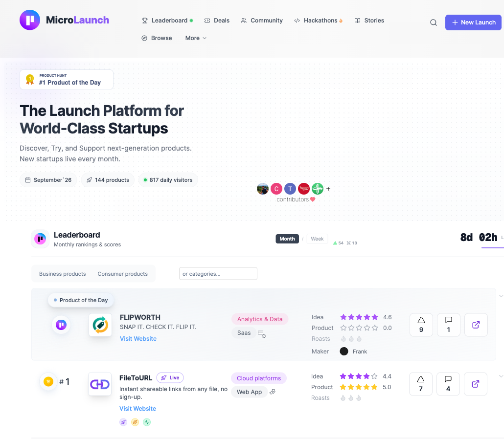Click FLIPWORTH Idea star rating
The height and width of the screenshot is (440, 504).
point(359,317)
